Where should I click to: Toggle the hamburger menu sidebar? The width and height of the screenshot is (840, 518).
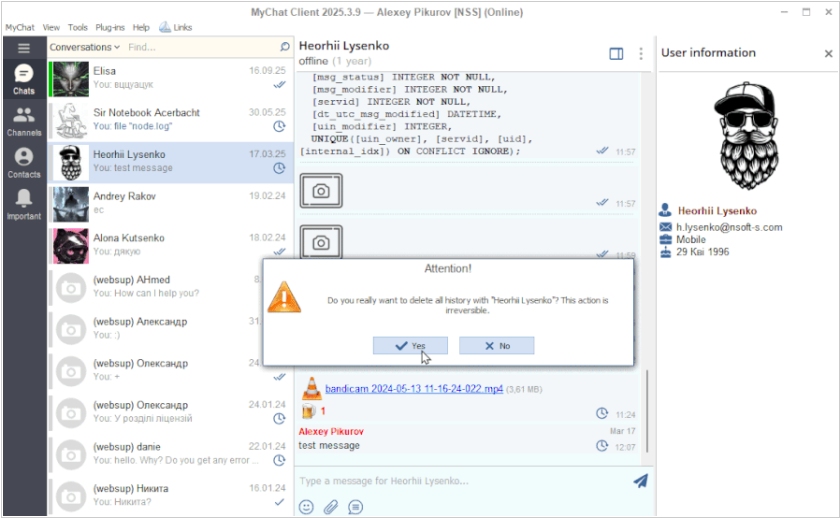point(24,47)
